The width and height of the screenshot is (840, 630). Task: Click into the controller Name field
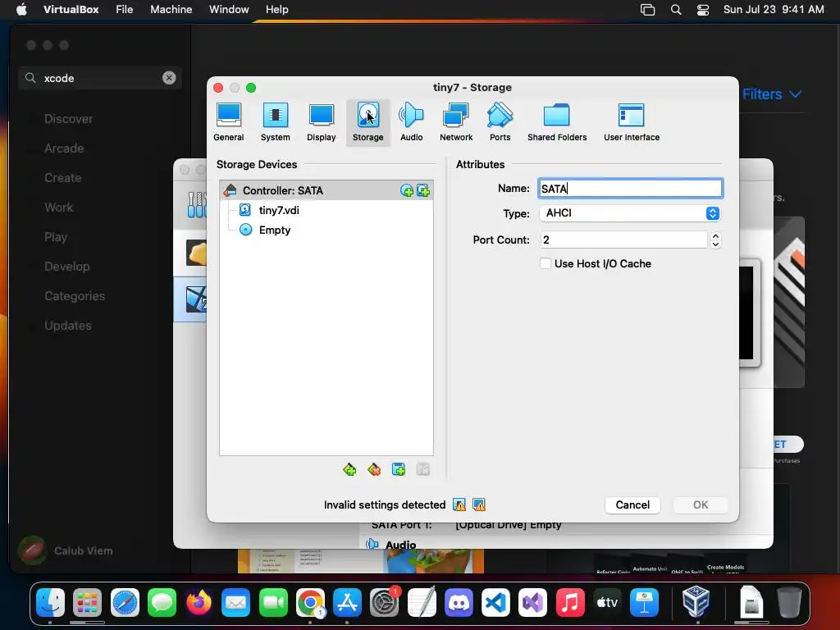click(x=631, y=189)
